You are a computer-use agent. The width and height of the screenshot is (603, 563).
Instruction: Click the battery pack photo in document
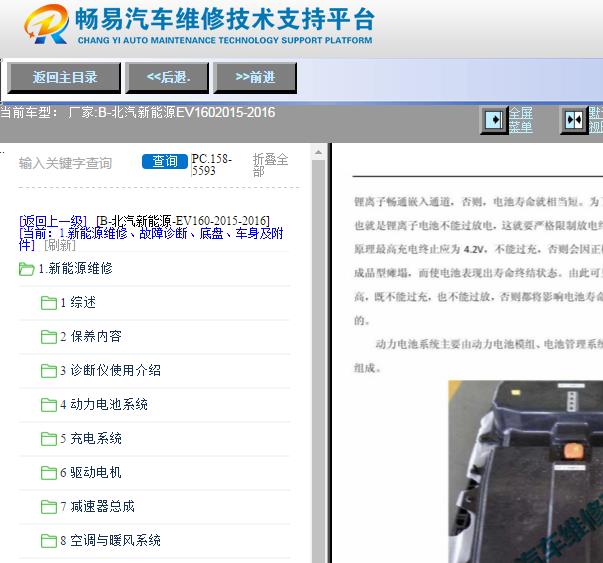point(525,471)
